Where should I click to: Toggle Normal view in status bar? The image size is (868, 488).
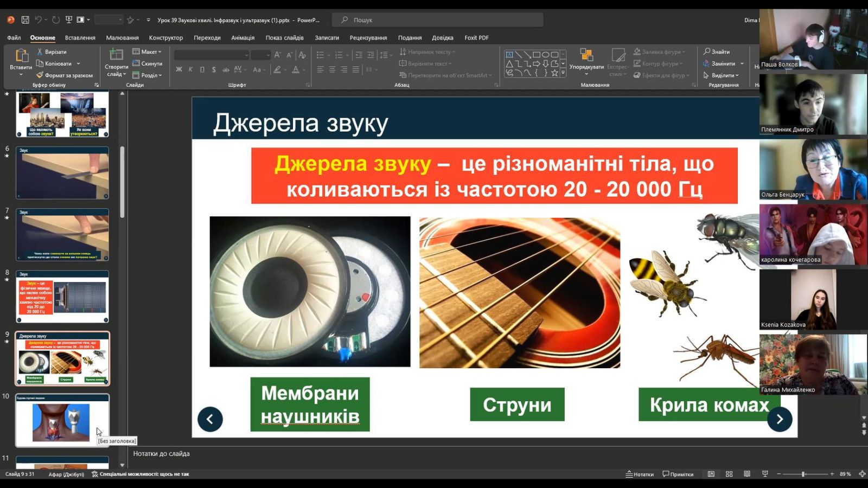(711, 474)
